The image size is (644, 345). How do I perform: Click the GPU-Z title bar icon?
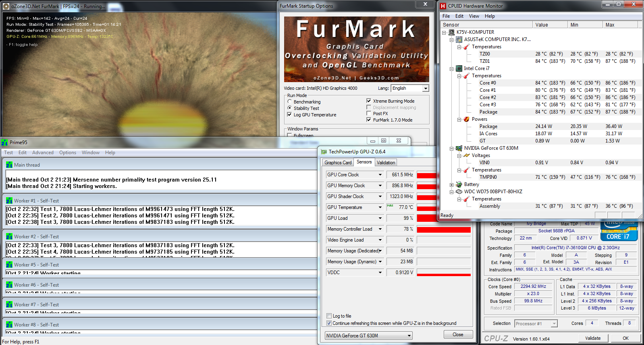click(x=324, y=152)
